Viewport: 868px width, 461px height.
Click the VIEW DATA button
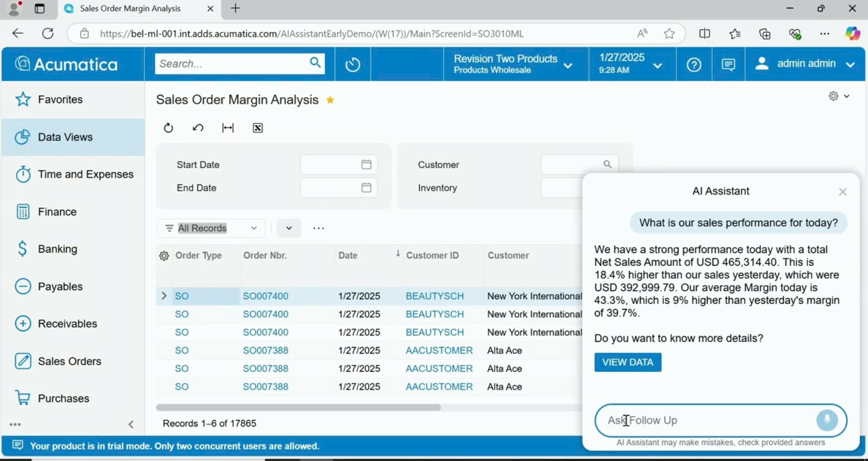[628, 363]
